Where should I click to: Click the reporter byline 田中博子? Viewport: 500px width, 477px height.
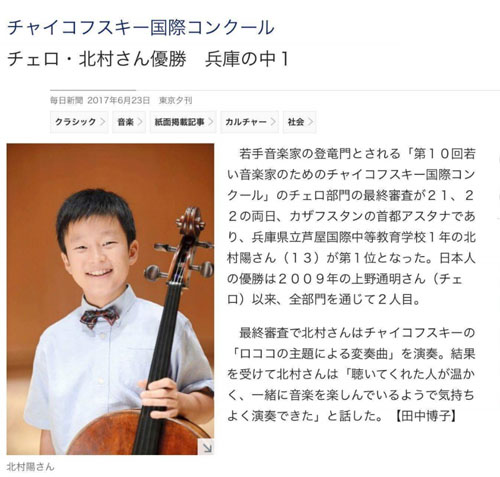click(x=425, y=416)
